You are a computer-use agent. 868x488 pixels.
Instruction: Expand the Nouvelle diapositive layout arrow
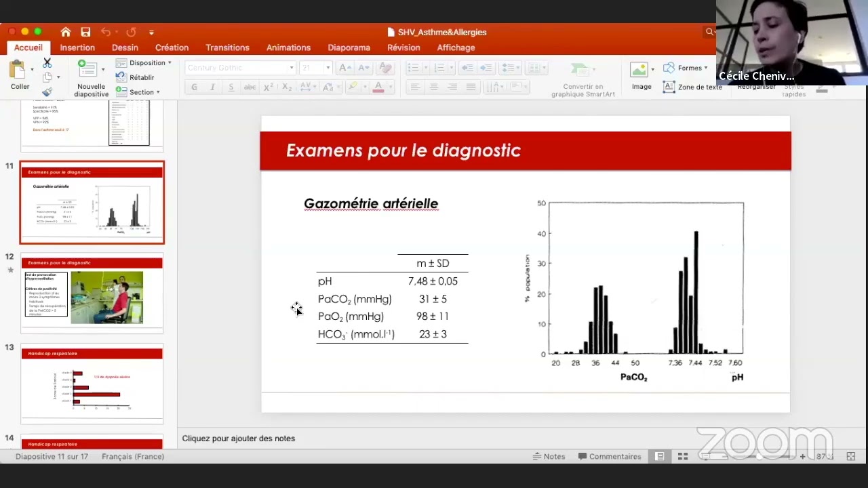(x=103, y=70)
